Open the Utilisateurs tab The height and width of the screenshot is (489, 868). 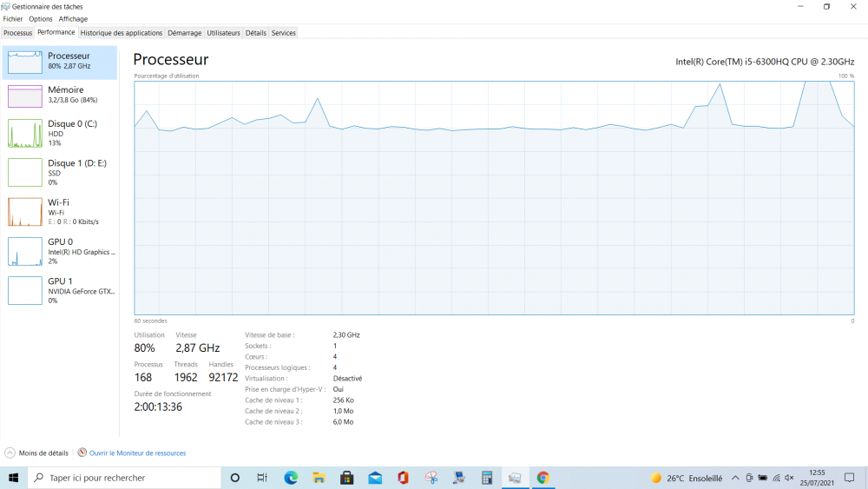[223, 33]
